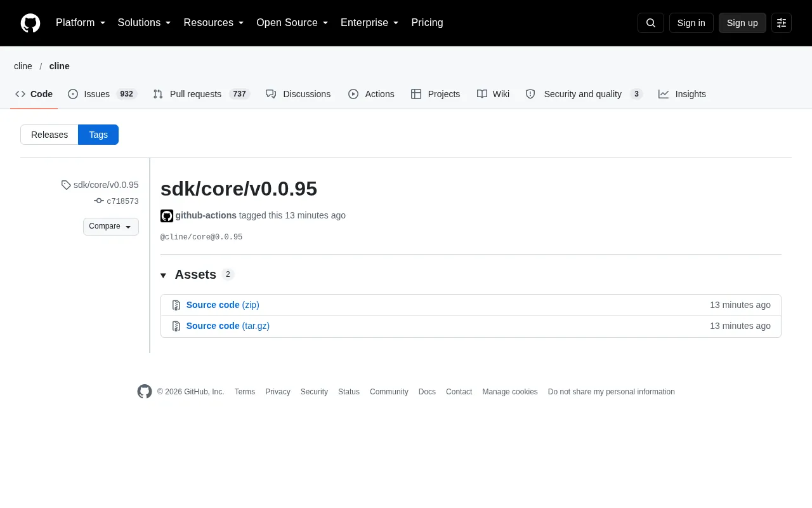Click the Sign up button

click(x=742, y=23)
